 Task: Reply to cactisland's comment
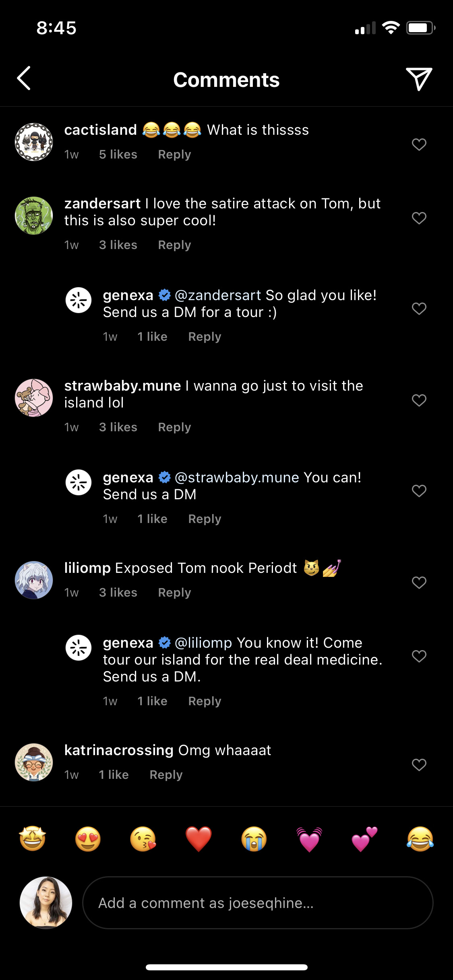click(174, 154)
